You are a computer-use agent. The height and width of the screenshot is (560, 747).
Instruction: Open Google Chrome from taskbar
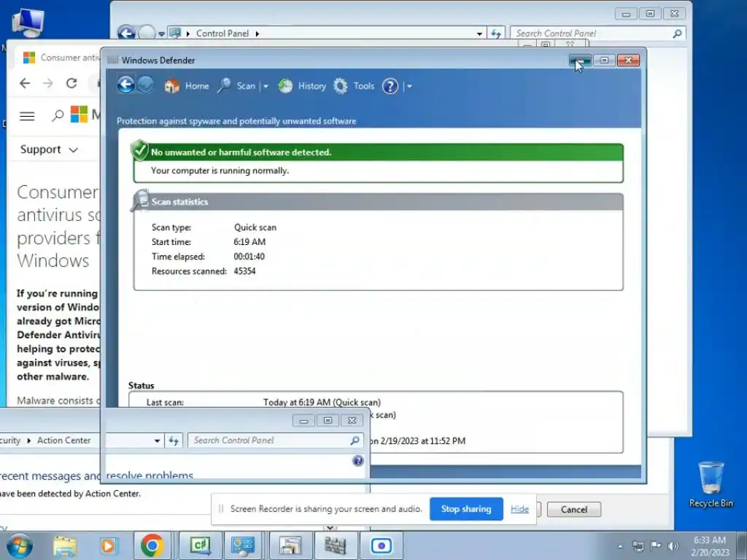point(152,545)
